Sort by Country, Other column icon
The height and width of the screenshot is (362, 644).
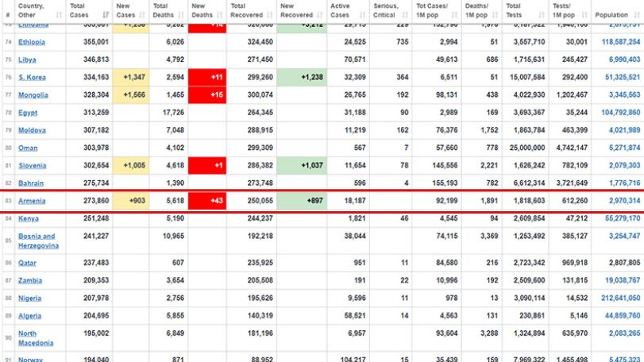coord(59,15)
